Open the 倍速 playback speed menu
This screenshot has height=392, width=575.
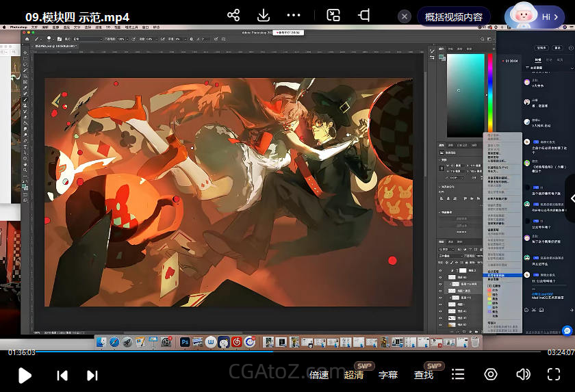(x=319, y=375)
